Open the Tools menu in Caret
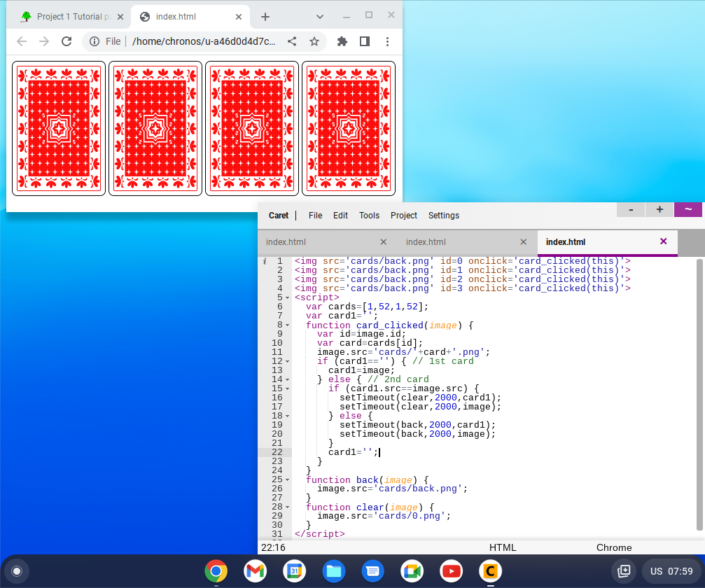705x588 pixels. click(x=369, y=216)
